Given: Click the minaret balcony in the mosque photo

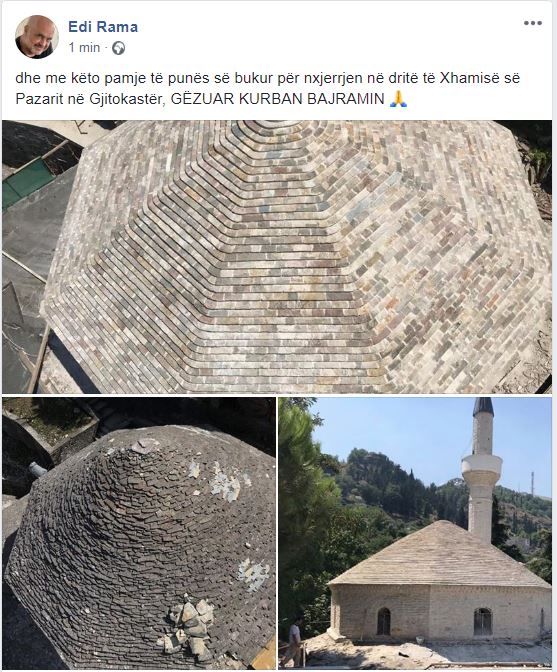Looking at the screenshot, I should (x=482, y=465).
